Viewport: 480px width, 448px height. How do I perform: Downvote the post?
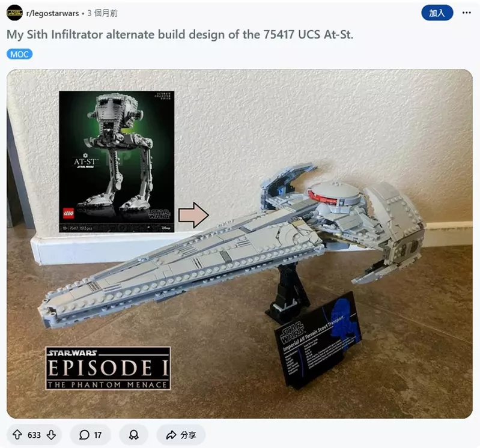51,435
